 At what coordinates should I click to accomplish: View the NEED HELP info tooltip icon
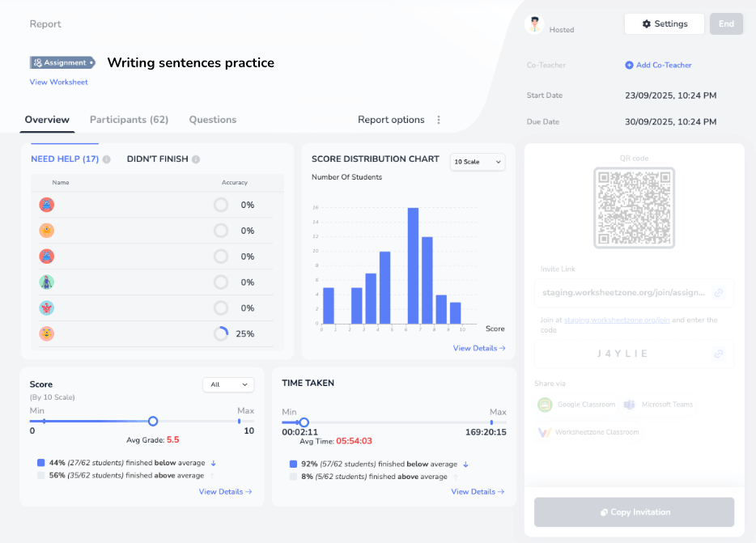coord(105,159)
